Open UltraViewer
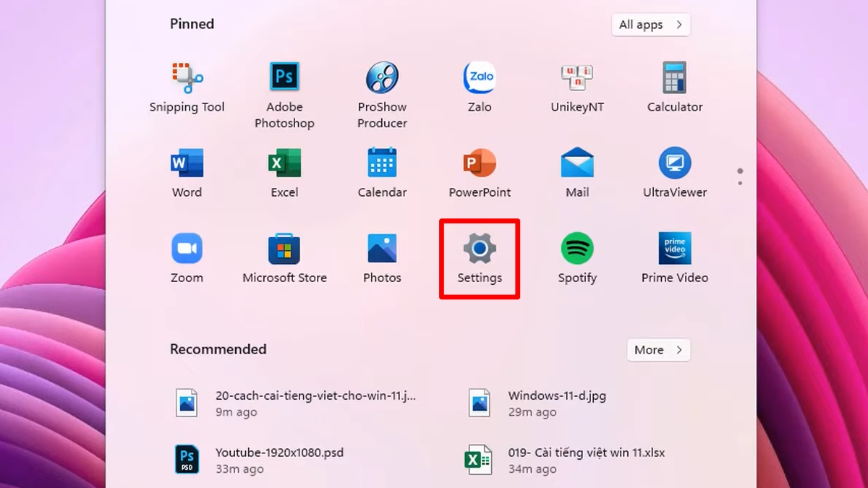This screenshot has height=488, width=868. [x=675, y=173]
